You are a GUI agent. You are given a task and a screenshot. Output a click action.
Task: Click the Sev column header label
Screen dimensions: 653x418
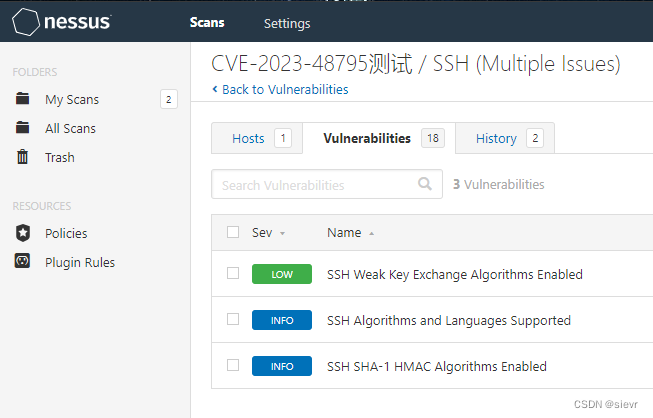(262, 232)
